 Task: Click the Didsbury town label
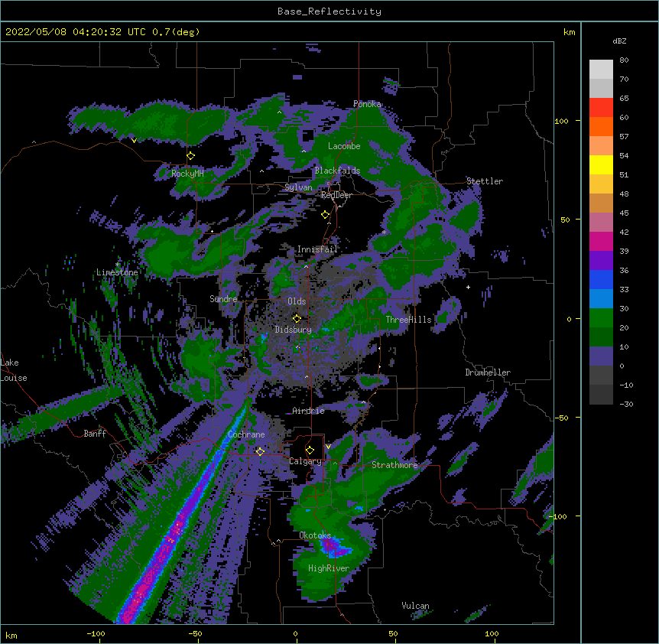point(294,330)
